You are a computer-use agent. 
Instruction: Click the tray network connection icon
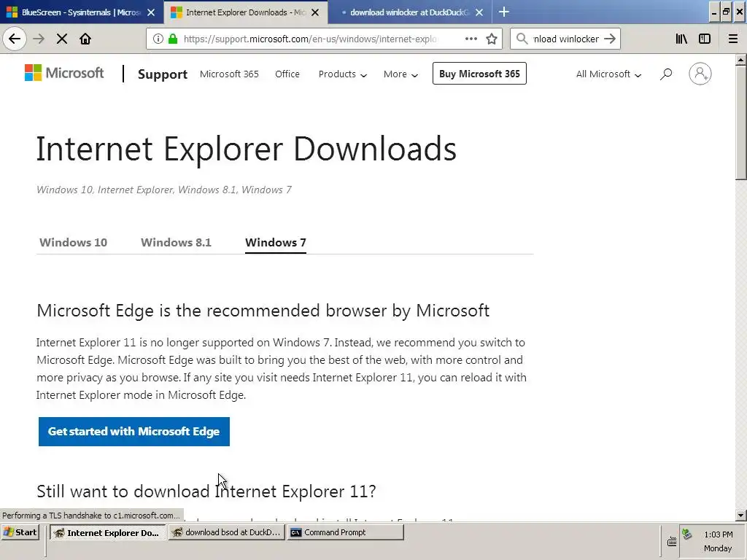pyautogui.click(x=686, y=534)
